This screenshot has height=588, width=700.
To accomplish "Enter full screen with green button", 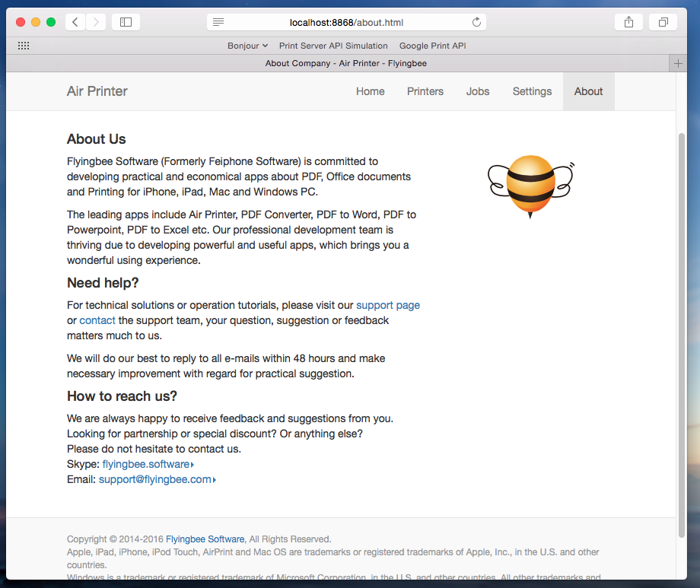I will pyautogui.click(x=51, y=22).
